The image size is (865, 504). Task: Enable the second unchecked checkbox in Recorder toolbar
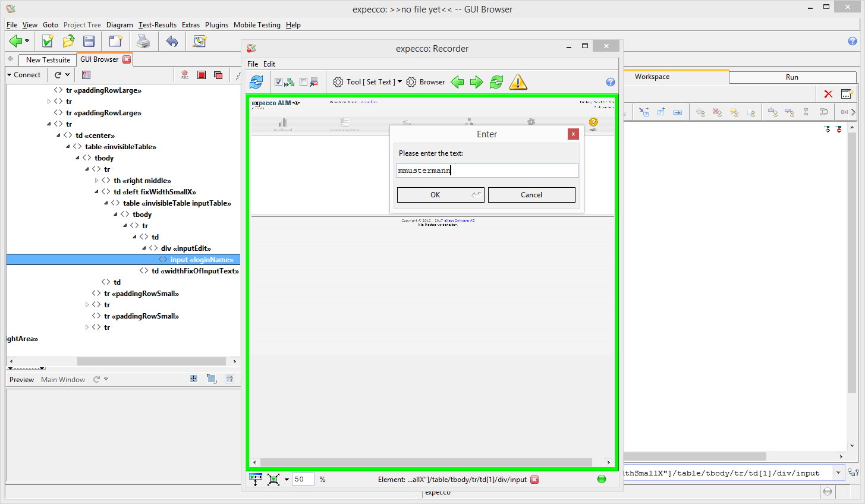tap(304, 82)
